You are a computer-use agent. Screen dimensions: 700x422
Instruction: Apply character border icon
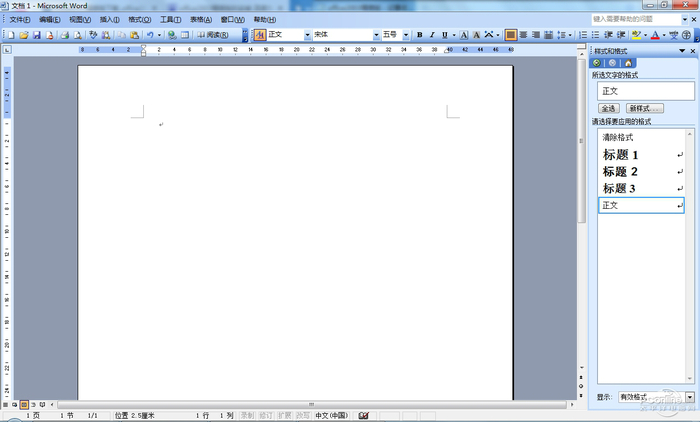(464, 35)
